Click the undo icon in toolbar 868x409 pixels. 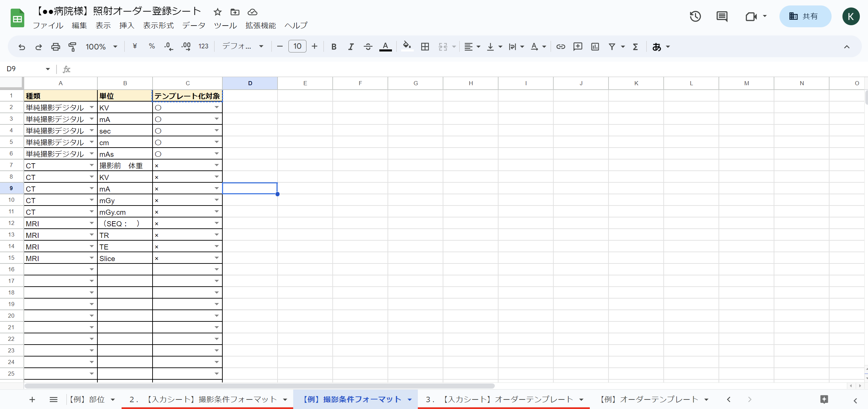click(x=22, y=47)
